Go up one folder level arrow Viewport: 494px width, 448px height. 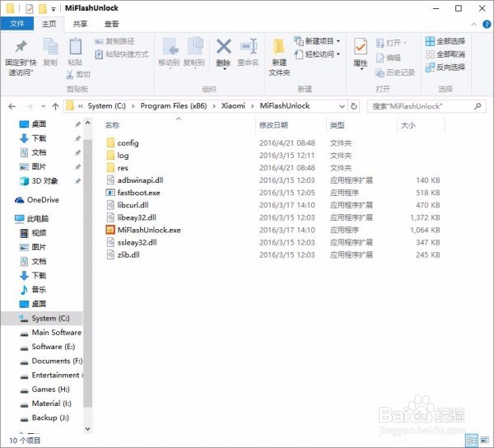click(55, 106)
